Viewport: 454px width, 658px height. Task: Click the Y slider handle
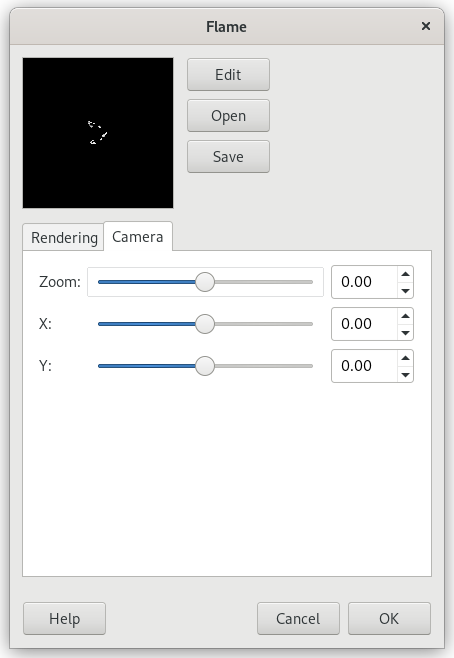tap(205, 366)
